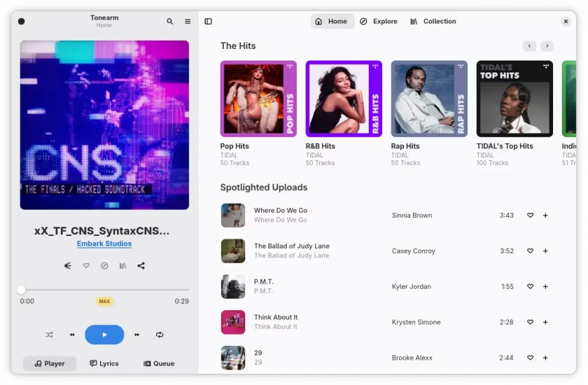Toggle repeat mode

[x=160, y=335]
